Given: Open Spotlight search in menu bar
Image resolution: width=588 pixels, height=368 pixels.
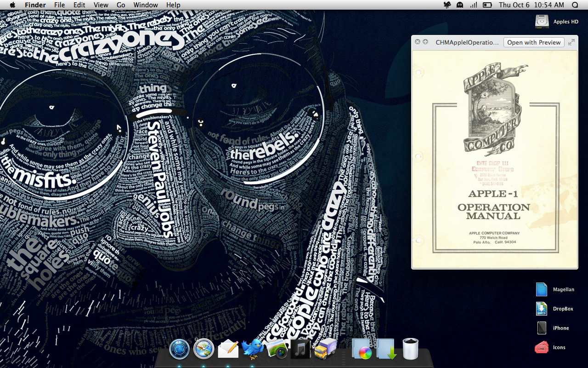Looking at the screenshot, I should tap(575, 5).
